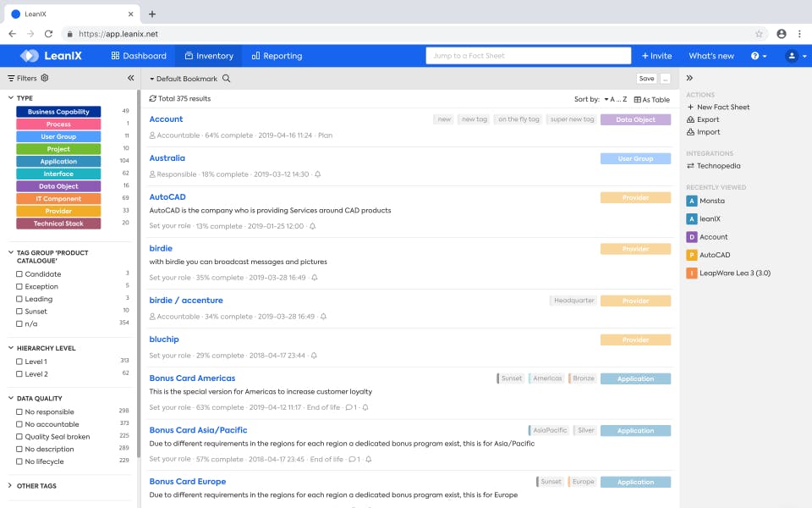Refresh the total results counter

[152, 98]
